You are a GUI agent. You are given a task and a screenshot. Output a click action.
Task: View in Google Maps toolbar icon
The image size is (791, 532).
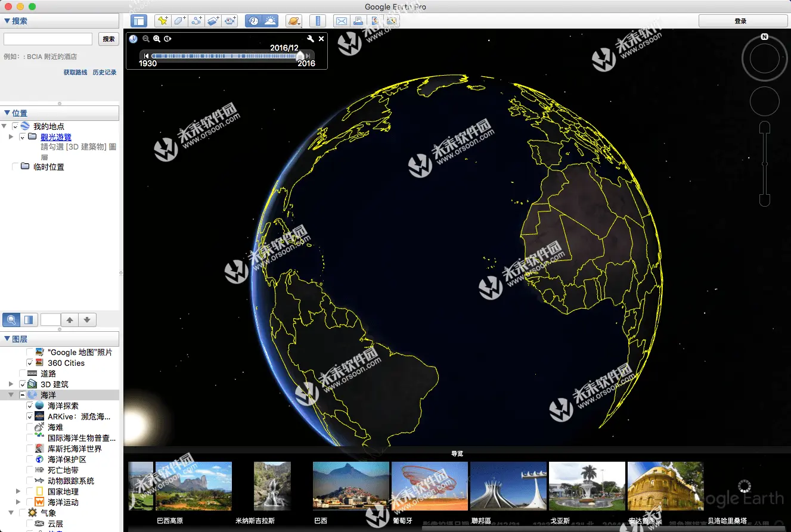pos(392,21)
